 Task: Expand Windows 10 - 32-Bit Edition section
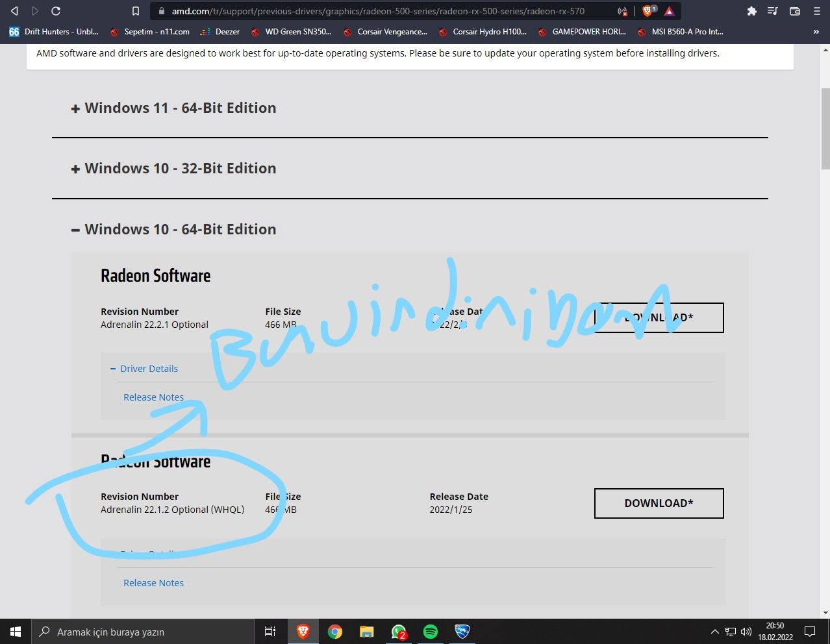pos(174,168)
